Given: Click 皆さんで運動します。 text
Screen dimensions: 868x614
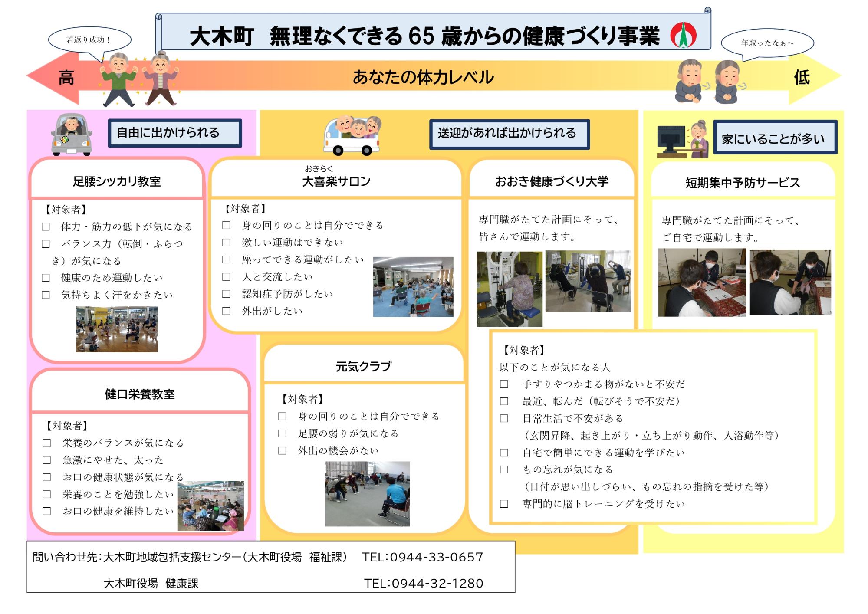Looking at the screenshot, I should point(527,237).
